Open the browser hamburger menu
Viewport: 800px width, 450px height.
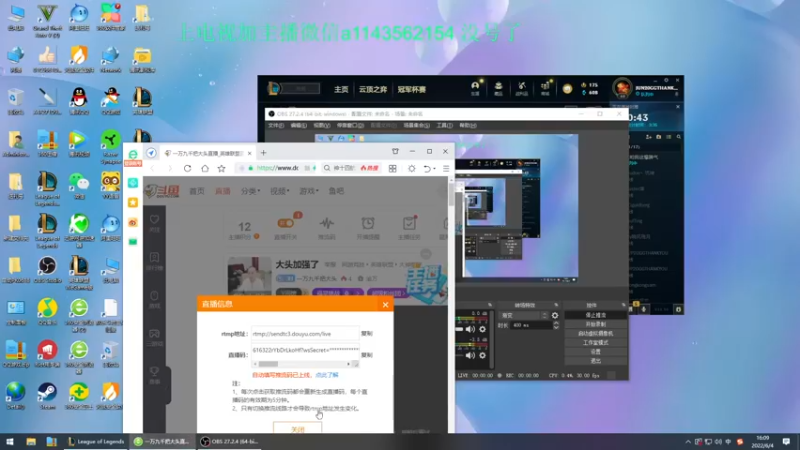point(446,168)
